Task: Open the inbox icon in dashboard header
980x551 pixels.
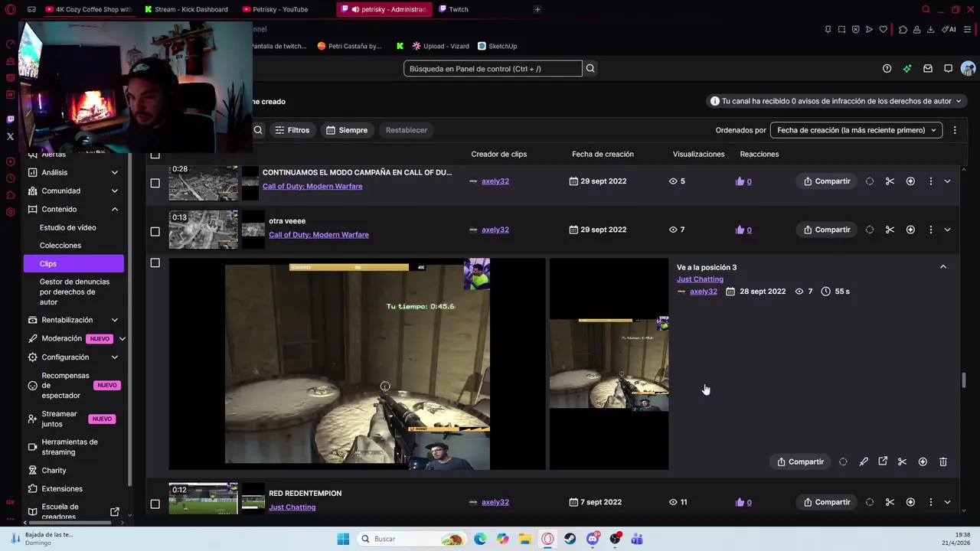Action: (x=928, y=68)
